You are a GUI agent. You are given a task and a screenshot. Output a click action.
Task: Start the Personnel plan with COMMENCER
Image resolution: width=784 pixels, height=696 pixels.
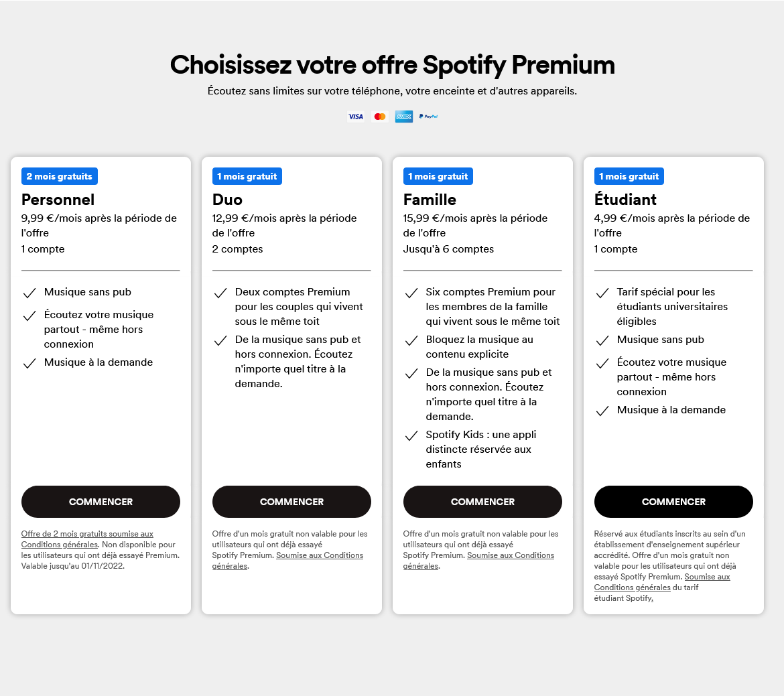point(101,502)
